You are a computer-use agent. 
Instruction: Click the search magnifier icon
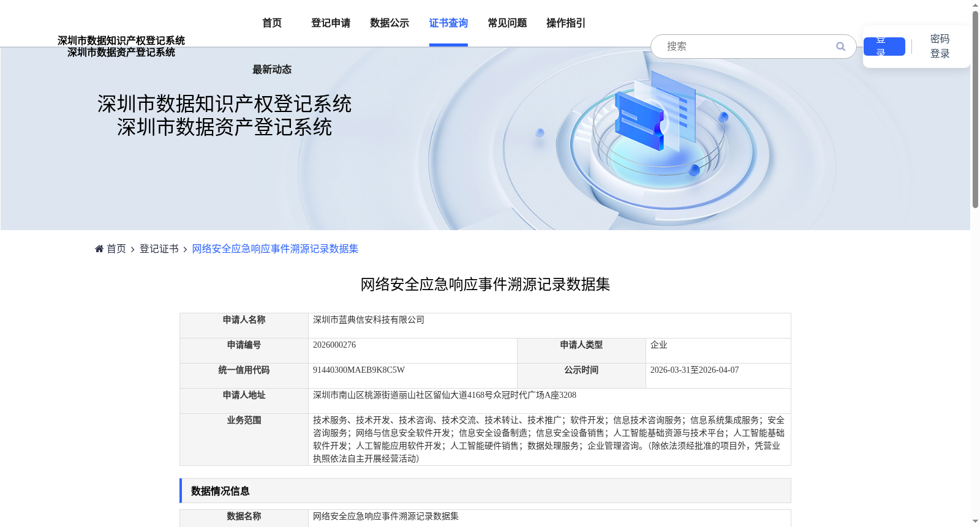coord(840,47)
